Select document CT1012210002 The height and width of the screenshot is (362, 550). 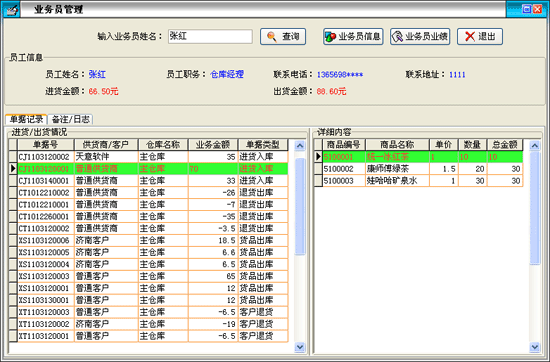153,193
